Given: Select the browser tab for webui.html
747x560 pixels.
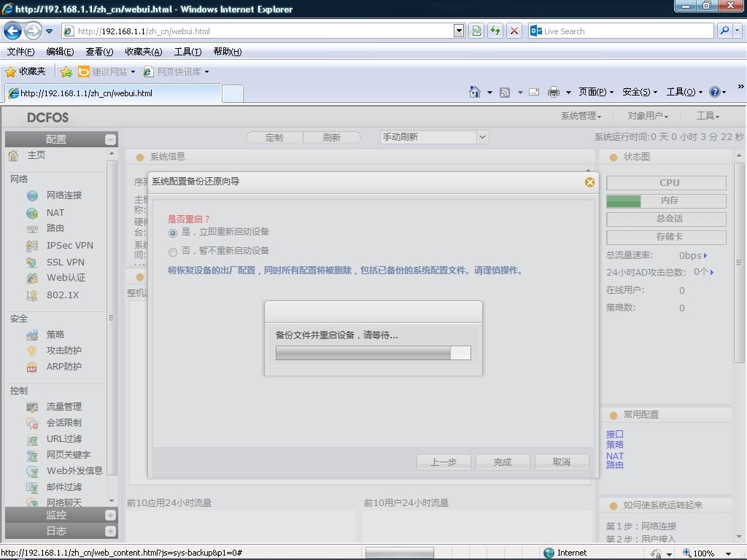Looking at the screenshot, I should pos(113,93).
